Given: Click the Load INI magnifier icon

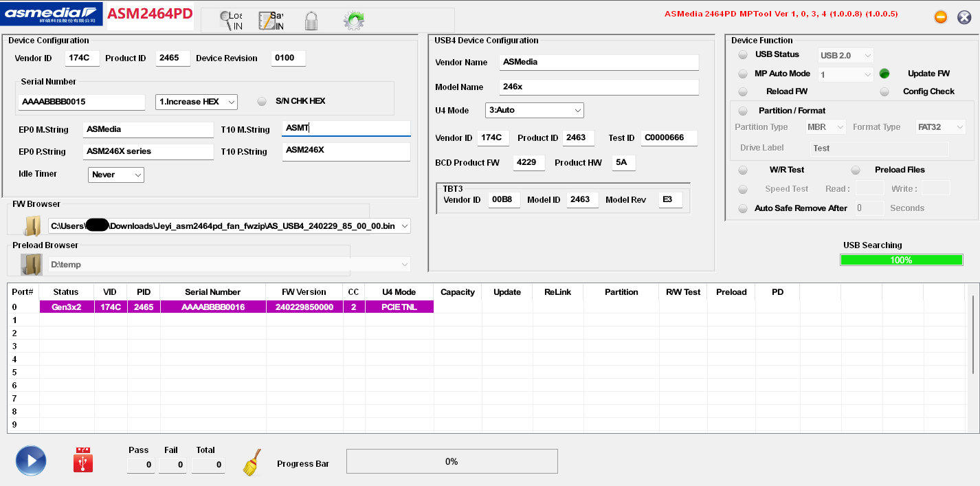Looking at the screenshot, I should [x=231, y=21].
